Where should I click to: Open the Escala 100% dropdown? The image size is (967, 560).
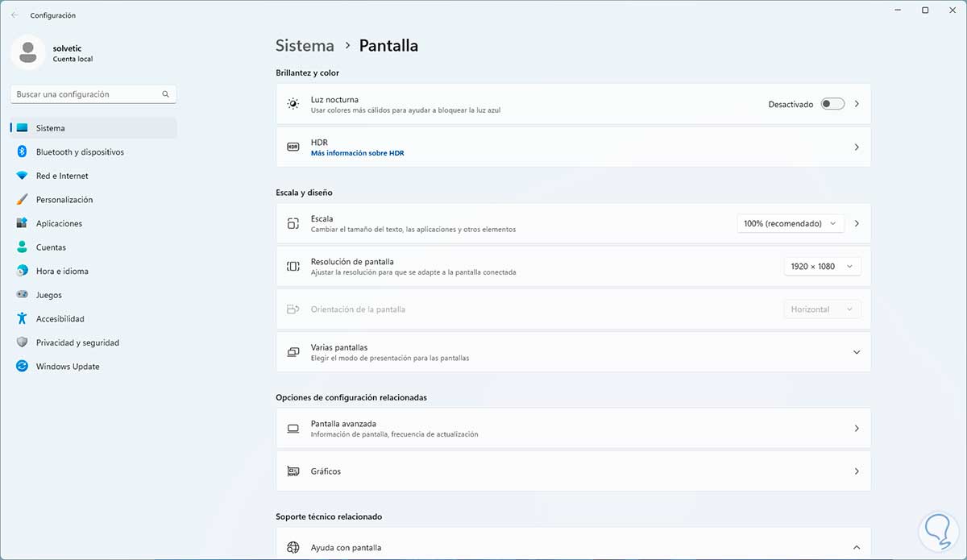790,223
